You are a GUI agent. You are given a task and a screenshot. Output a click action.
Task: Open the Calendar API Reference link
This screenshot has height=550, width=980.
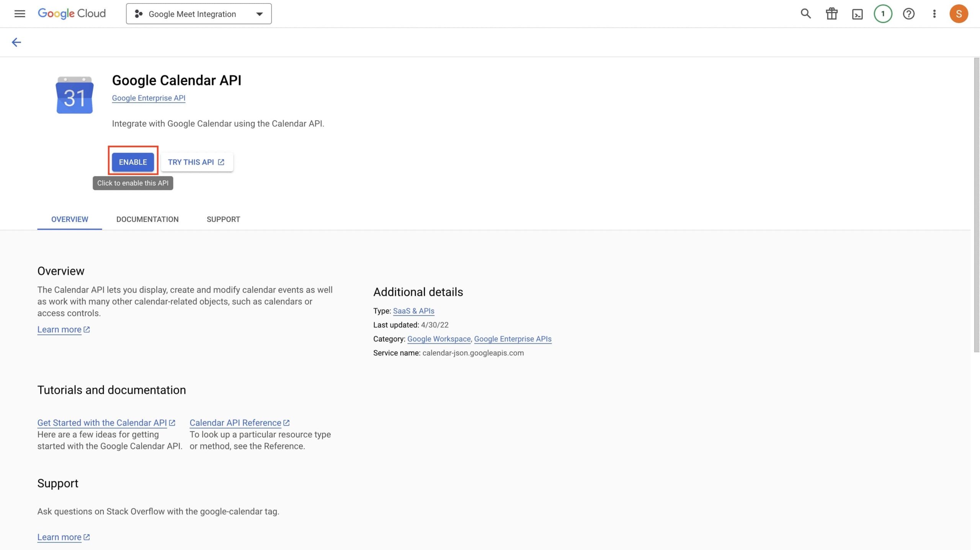click(239, 423)
